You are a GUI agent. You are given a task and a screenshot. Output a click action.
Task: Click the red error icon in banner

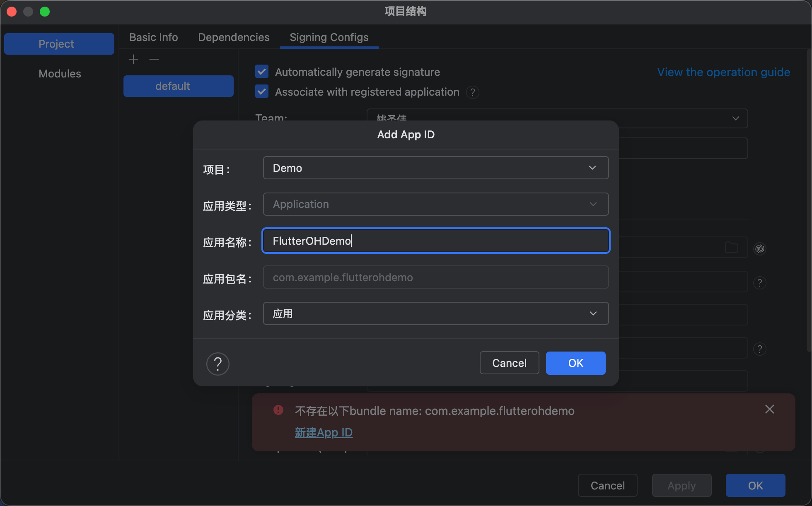pos(278,410)
